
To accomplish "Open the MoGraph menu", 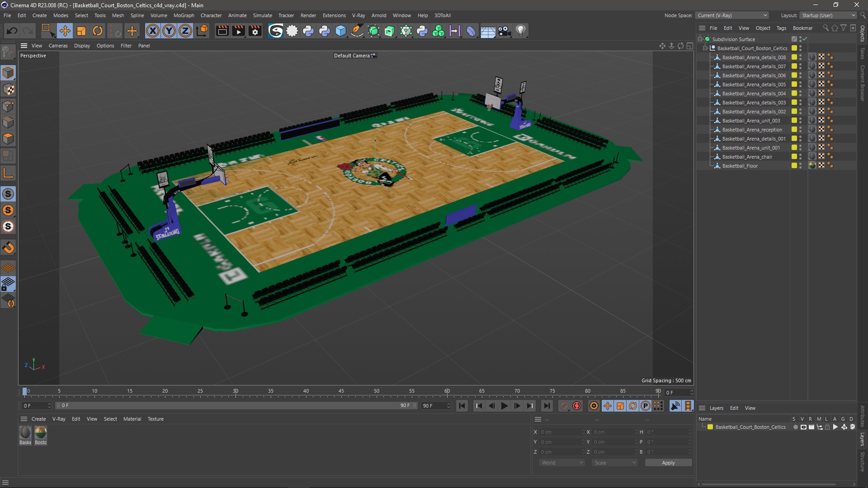I will 184,15.
